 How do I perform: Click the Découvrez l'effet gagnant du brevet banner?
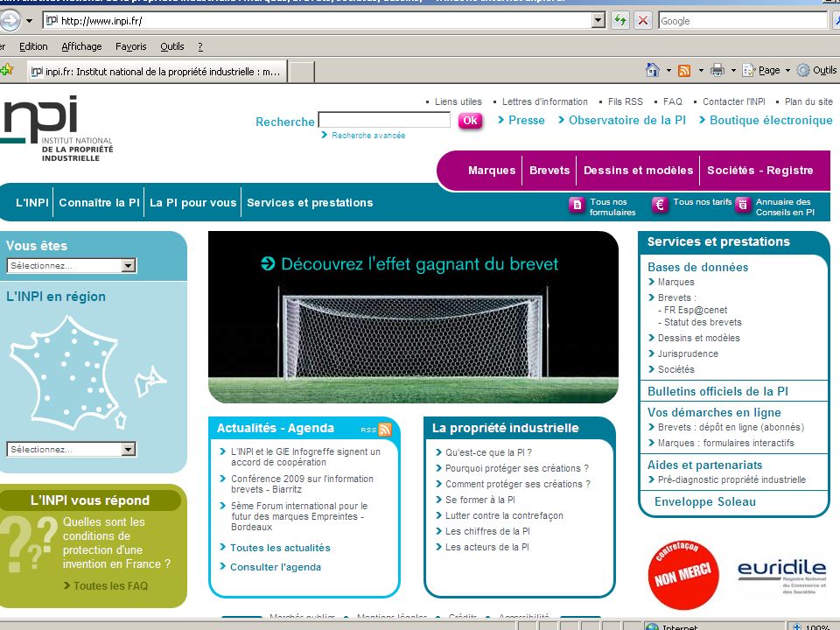pyautogui.click(x=413, y=317)
